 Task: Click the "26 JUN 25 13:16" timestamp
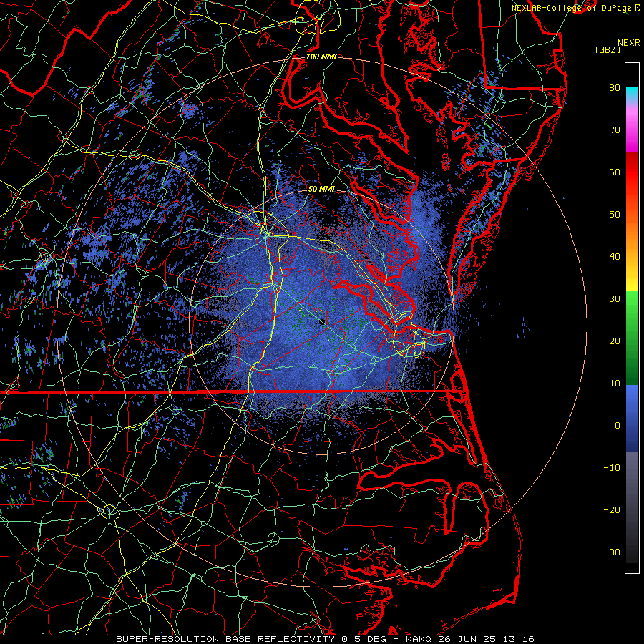[486, 639]
